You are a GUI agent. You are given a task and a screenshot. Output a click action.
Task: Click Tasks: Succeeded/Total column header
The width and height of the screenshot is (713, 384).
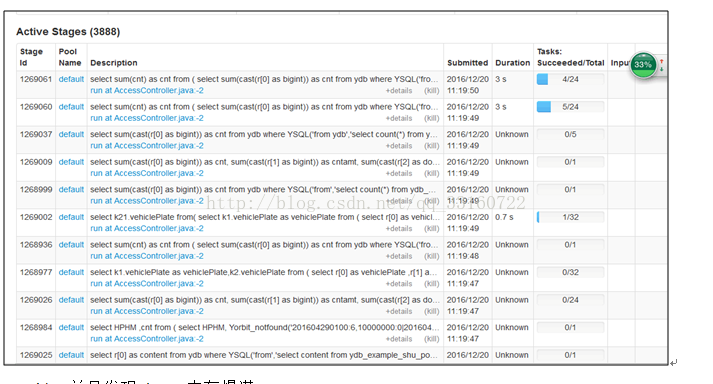[x=571, y=57]
